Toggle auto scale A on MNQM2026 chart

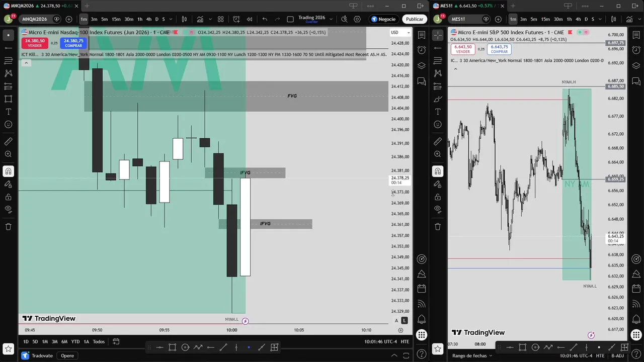click(x=396, y=321)
